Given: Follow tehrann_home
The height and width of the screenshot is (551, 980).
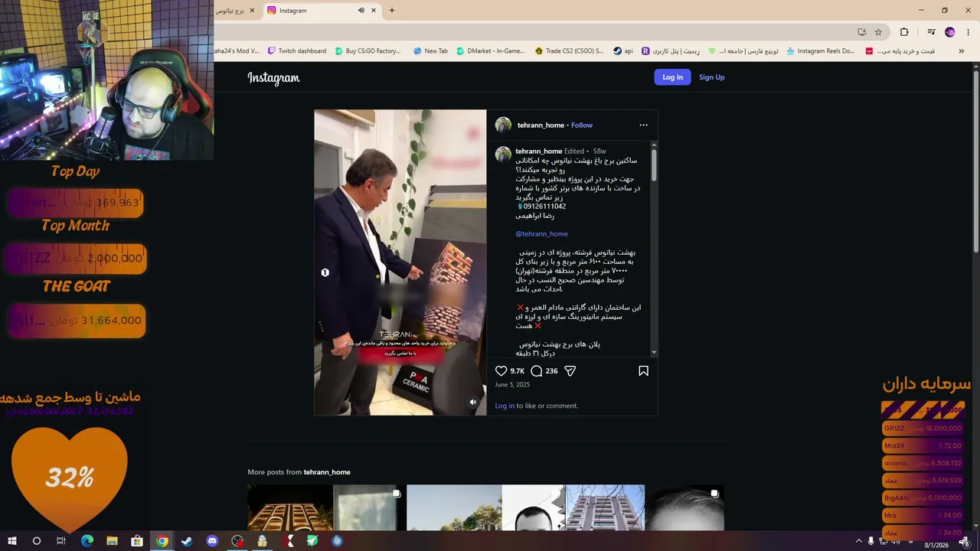Looking at the screenshot, I should click(x=582, y=126).
